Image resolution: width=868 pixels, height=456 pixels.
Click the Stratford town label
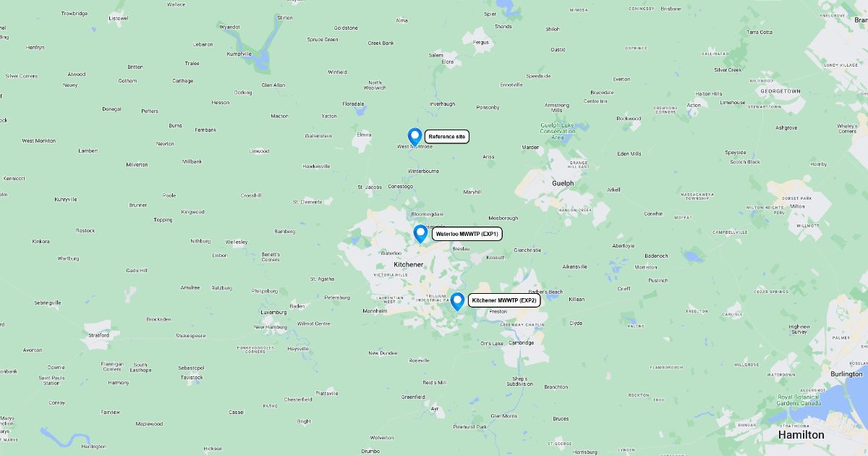point(98,336)
